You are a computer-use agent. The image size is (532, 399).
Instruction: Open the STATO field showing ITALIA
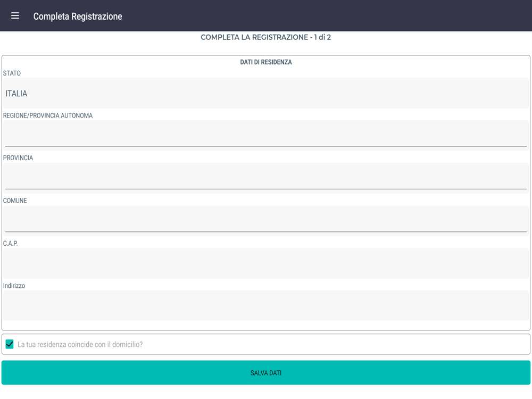pos(266,93)
